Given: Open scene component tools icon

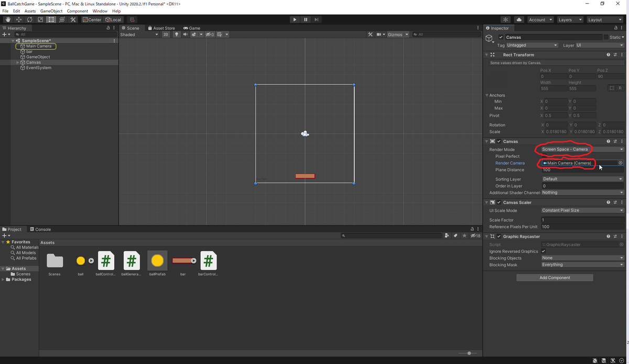Looking at the screenshot, I should [x=370, y=35].
